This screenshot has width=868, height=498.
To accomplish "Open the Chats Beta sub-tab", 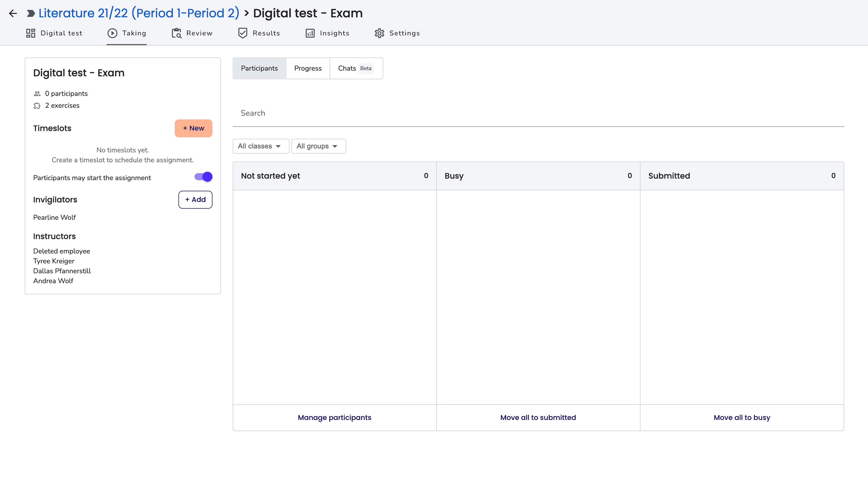I will click(x=356, y=68).
